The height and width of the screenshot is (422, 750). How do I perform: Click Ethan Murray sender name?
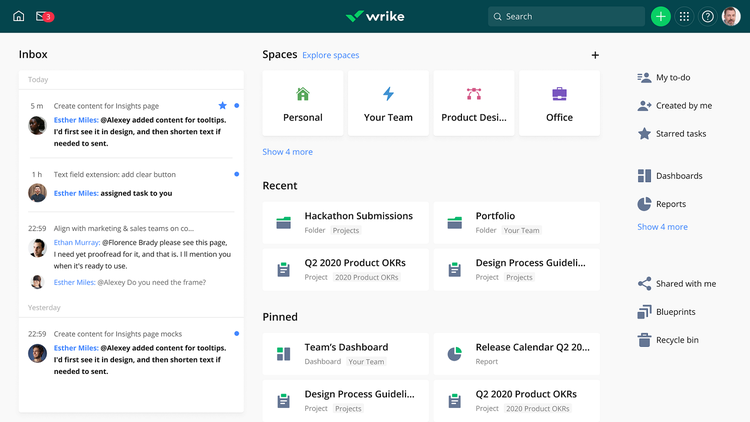point(77,243)
